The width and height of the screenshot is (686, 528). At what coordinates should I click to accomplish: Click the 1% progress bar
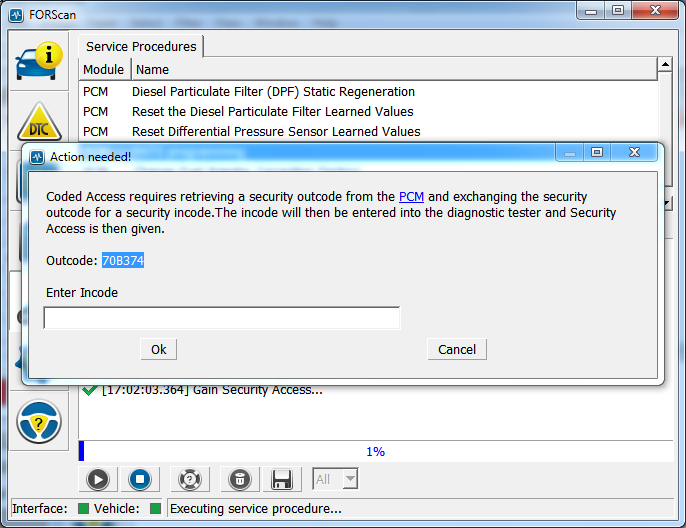pyautogui.click(x=375, y=452)
